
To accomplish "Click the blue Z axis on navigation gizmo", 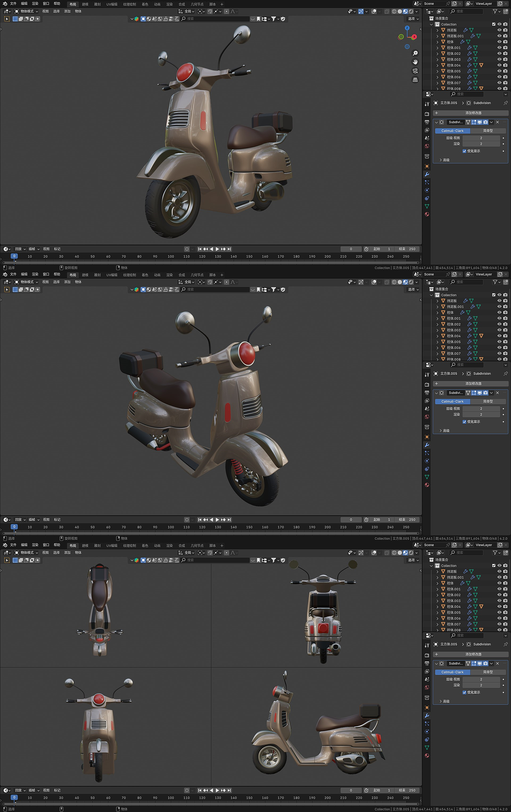I will pos(407,28).
